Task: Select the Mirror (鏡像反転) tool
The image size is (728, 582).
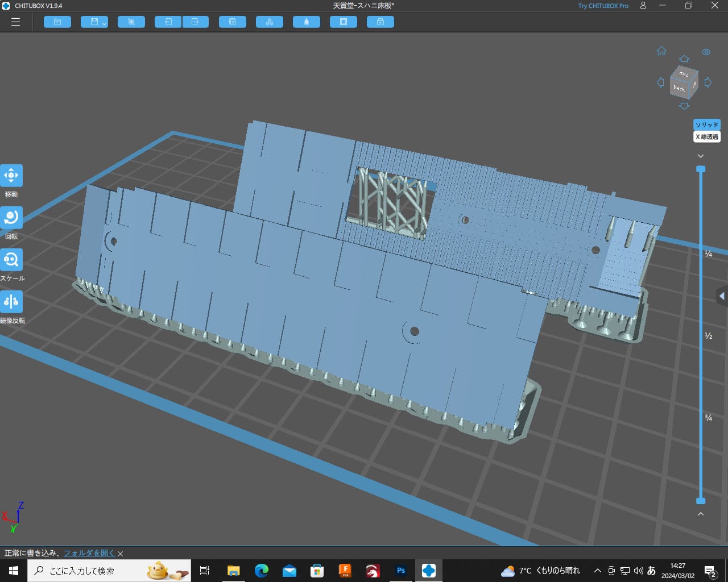Action: 11,302
